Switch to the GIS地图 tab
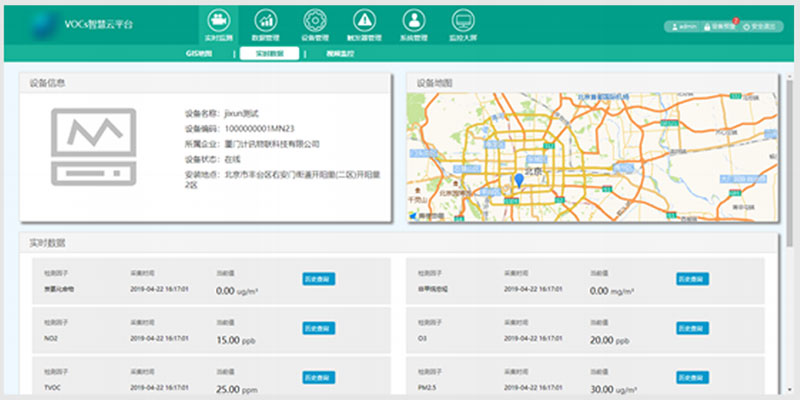This screenshot has width=800, height=400. 200,54
